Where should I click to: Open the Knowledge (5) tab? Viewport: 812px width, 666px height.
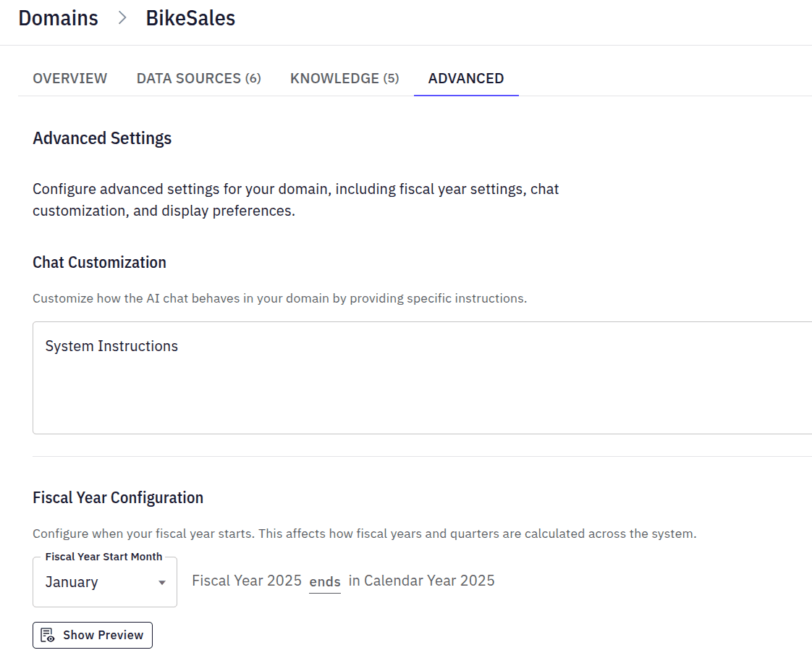point(344,78)
